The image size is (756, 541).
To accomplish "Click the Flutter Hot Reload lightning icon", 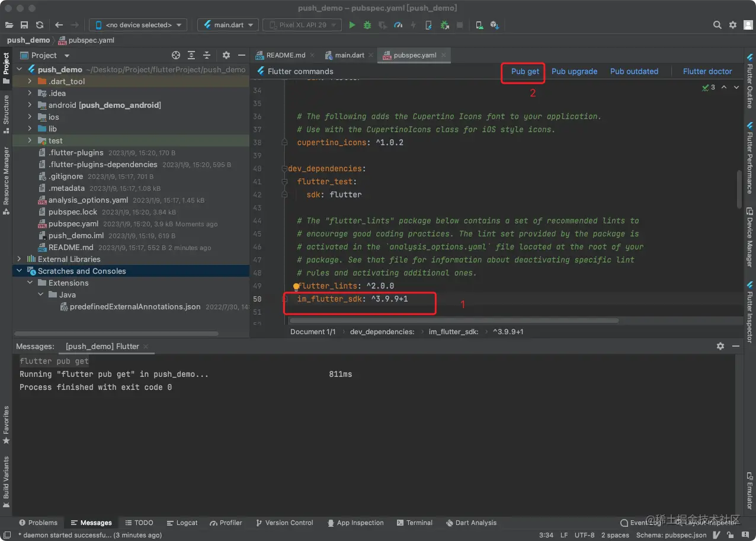I will coord(414,25).
